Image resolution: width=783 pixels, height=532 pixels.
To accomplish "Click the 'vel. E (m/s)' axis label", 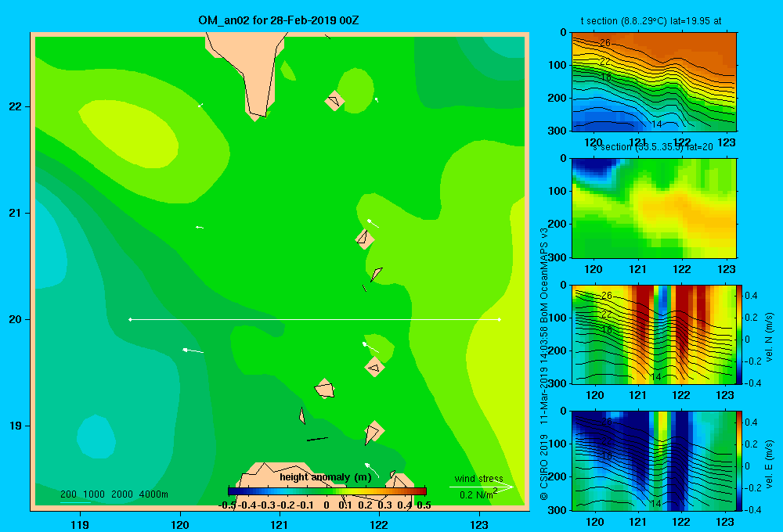I will (769, 464).
